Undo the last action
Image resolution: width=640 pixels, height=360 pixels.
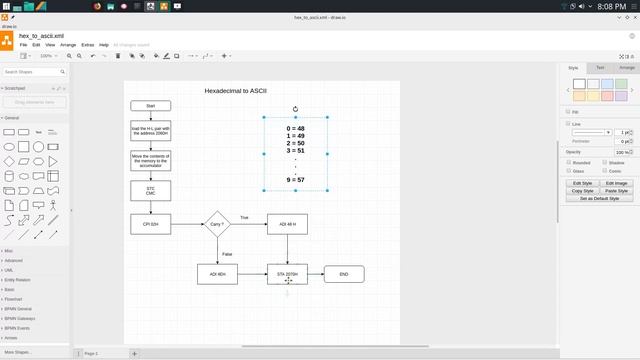(x=93, y=56)
